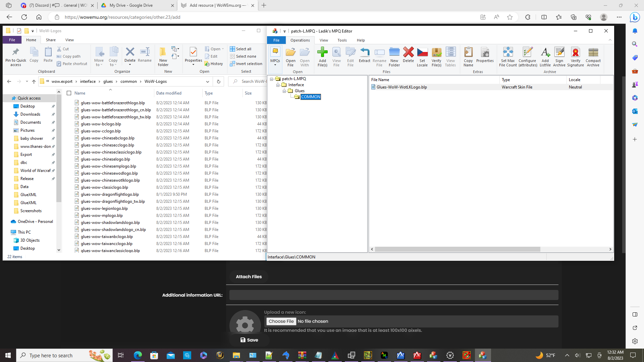Refresh the Explorer folder view
The height and width of the screenshot is (362, 644).
(218, 81)
